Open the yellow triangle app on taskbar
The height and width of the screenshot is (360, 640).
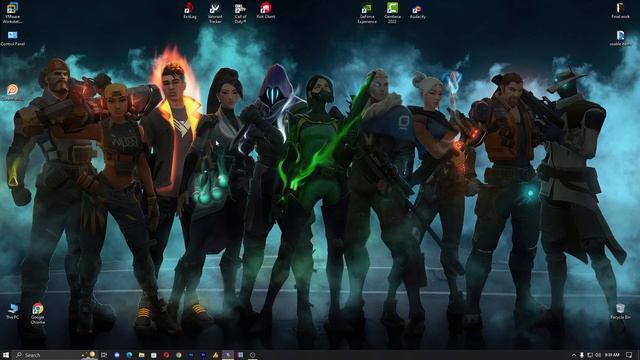(215, 355)
